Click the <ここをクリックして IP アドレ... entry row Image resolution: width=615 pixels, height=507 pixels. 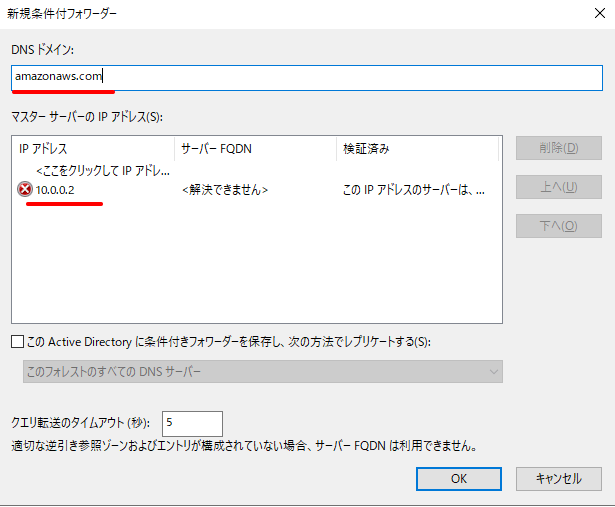pyautogui.click(x=103, y=171)
